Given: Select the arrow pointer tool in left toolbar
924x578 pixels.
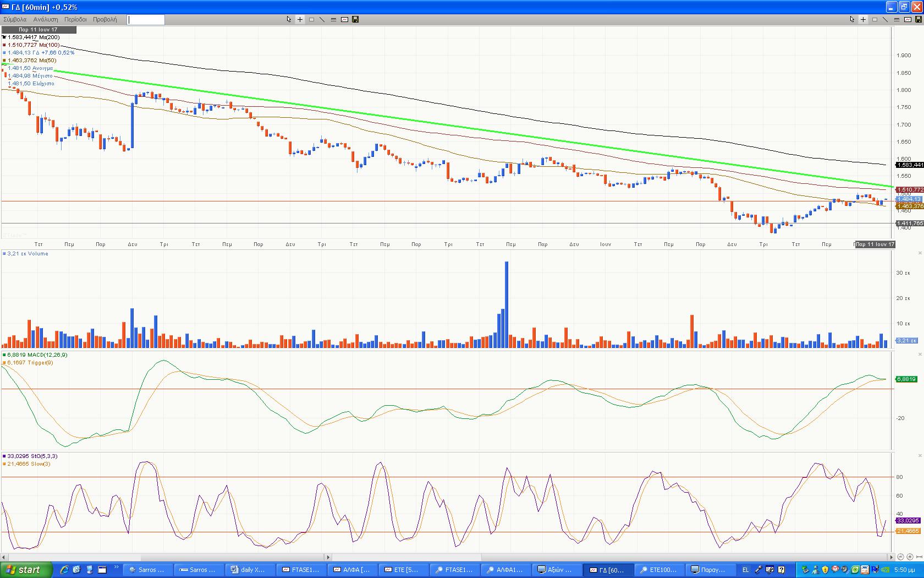Looking at the screenshot, I should [289, 19].
